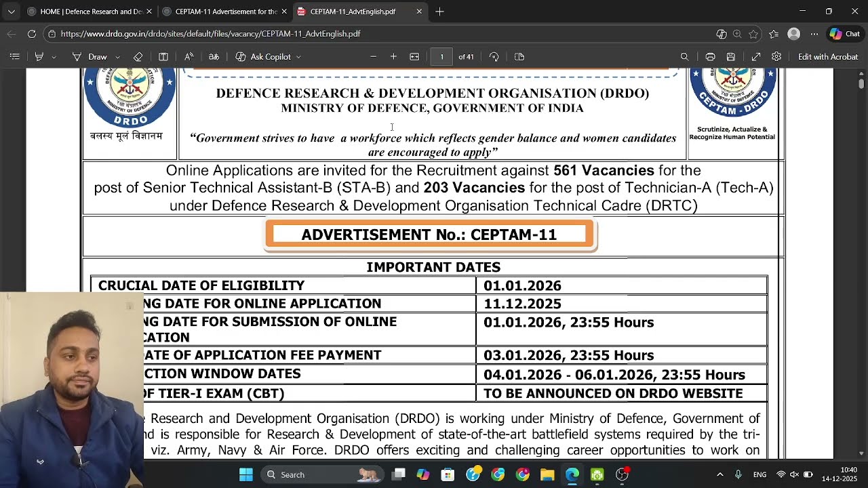Screen dimensions: 868x488
Task: Close the CEPTAM-11_AdvtEnglish.pdf tab
Action: click(419, 12)
